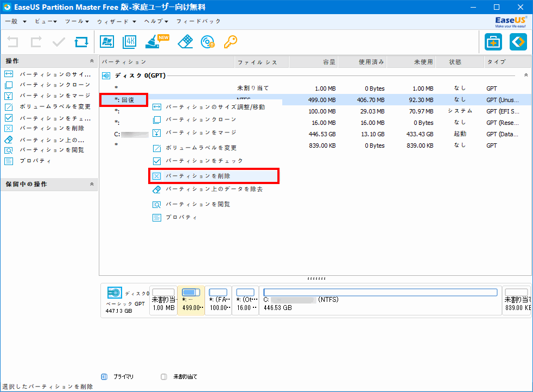Click the 未割り当て legend checkbox
The height and width of the screenshot is (392, 533).
click(163, 376)
